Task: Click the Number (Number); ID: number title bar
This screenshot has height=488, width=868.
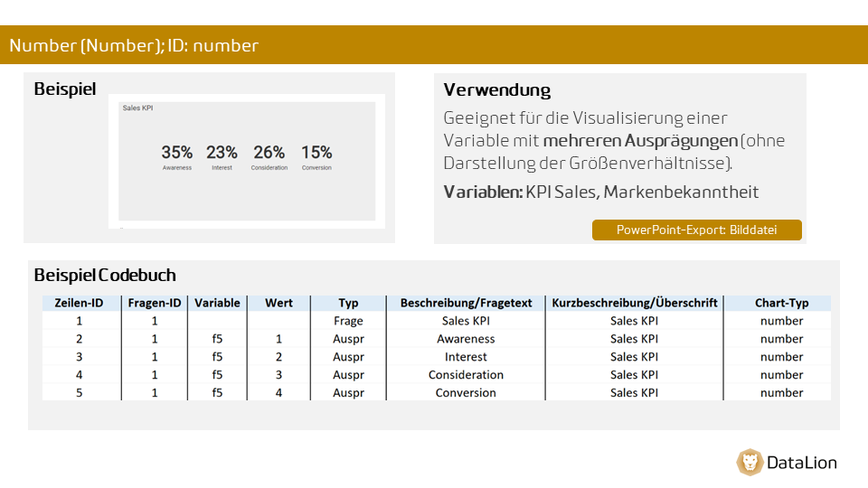Action: click(x=434, y=45)
